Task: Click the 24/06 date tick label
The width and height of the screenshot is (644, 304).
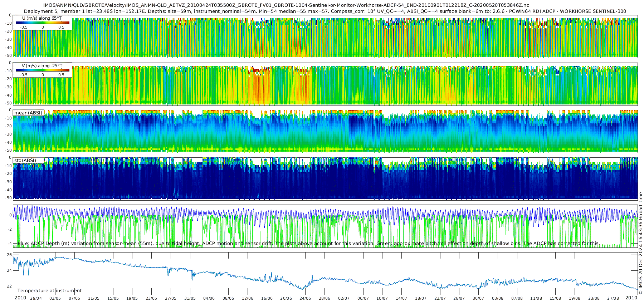Action: click(x=305, y=298)
